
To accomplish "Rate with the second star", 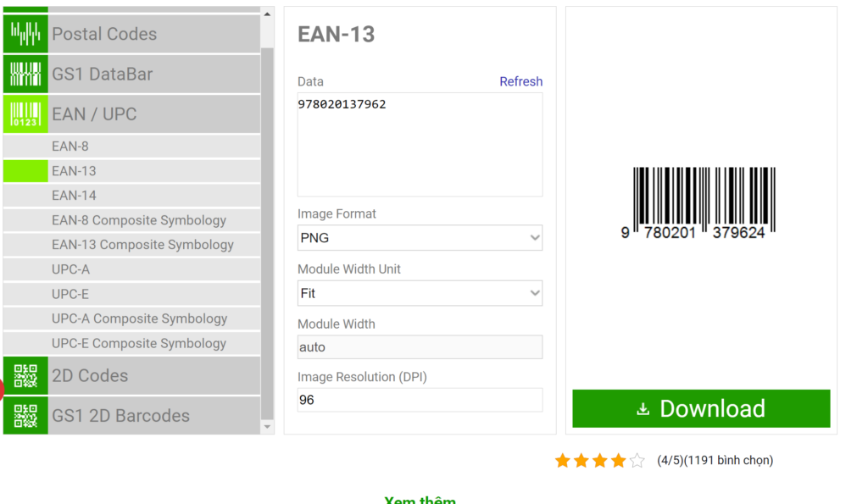I will [x=581, y=460].
